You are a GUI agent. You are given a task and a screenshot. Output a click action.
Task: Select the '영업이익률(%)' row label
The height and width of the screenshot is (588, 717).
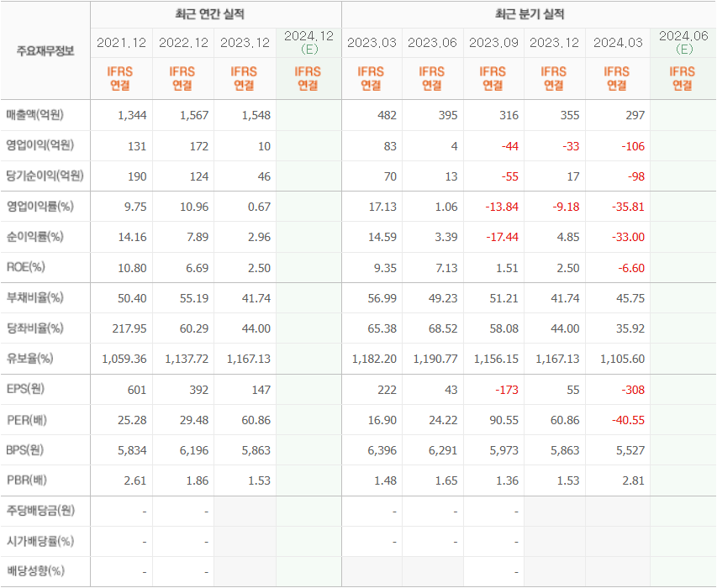coord(40,207)
